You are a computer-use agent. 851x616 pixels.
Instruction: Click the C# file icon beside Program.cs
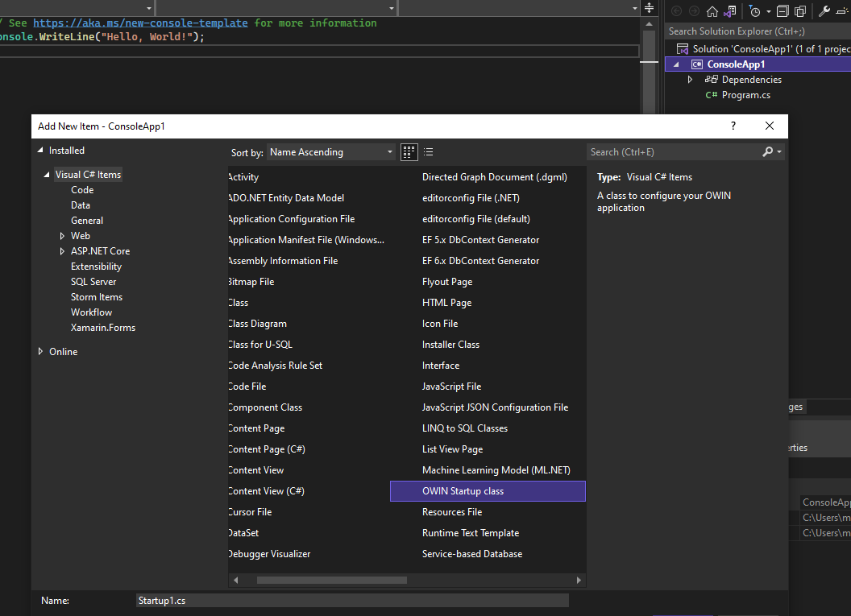712,95
